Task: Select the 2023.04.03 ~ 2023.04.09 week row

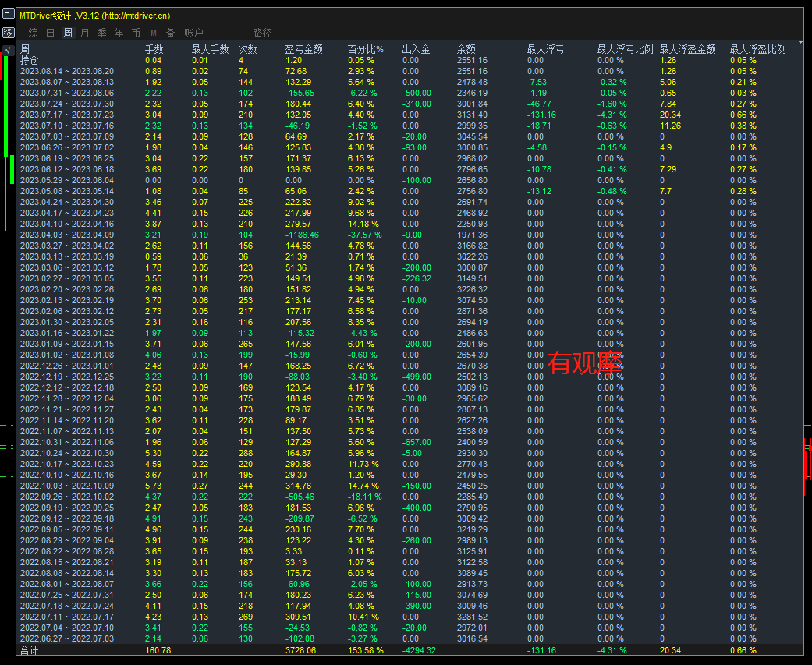Action: (x=409, y=235)
